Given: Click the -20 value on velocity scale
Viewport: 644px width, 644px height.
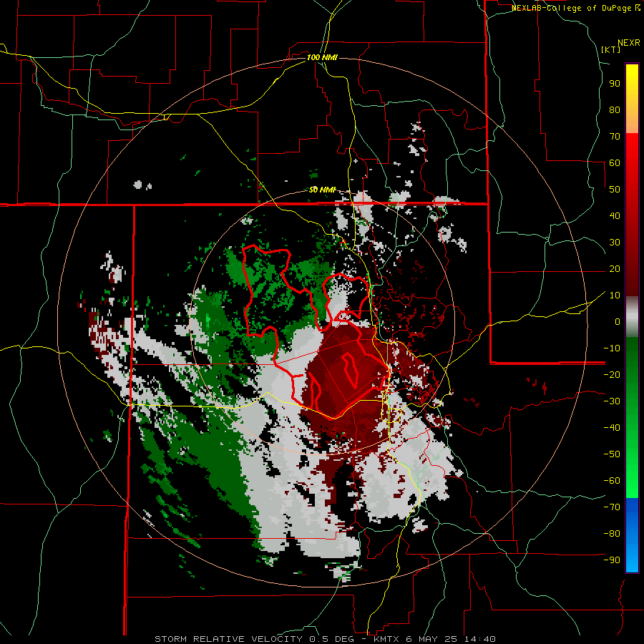Looking at the screenshot, I should tap(612, 375).
